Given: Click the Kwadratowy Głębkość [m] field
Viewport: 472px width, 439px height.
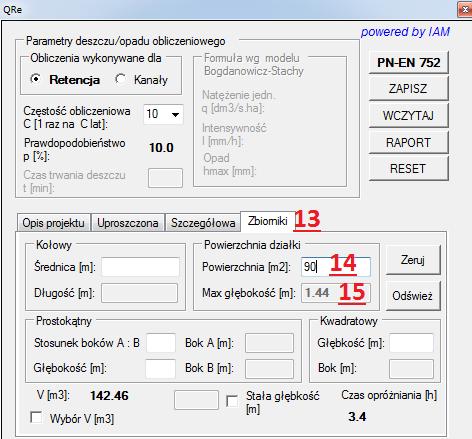Looking at the screenshot, I should 412,343.
